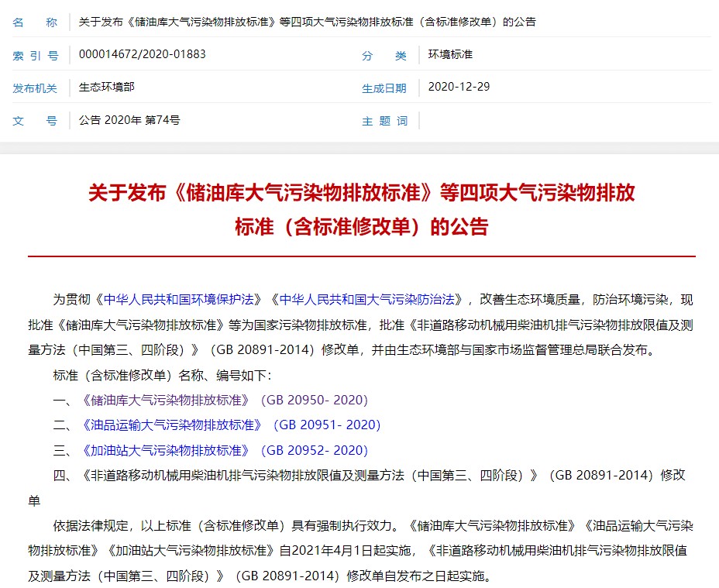719x588 pixels.
Task: Open the 中华人民共和国大气污染防治法 link
Action: pos(370,300)
